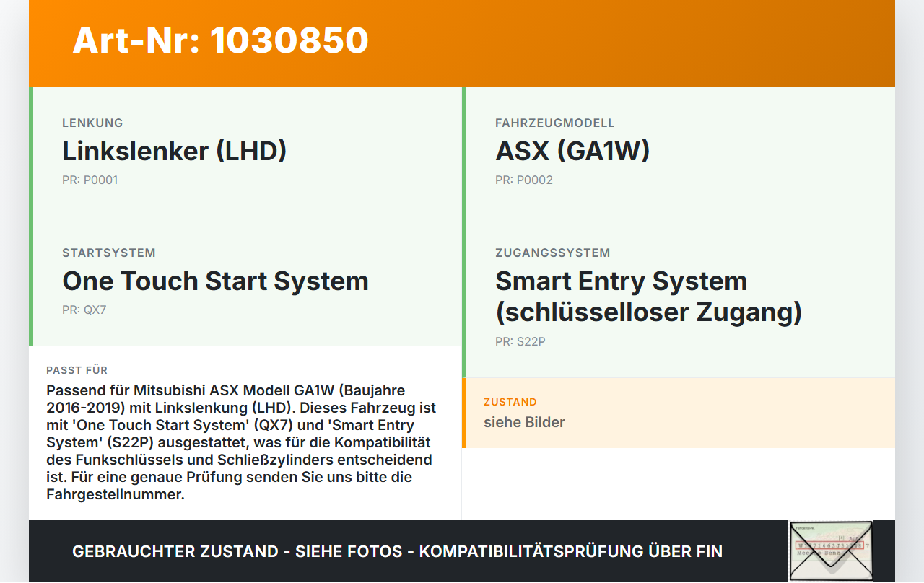Click the orange ZUSTAND label
This screenshot has width=924, height=583.
(510, 402)
